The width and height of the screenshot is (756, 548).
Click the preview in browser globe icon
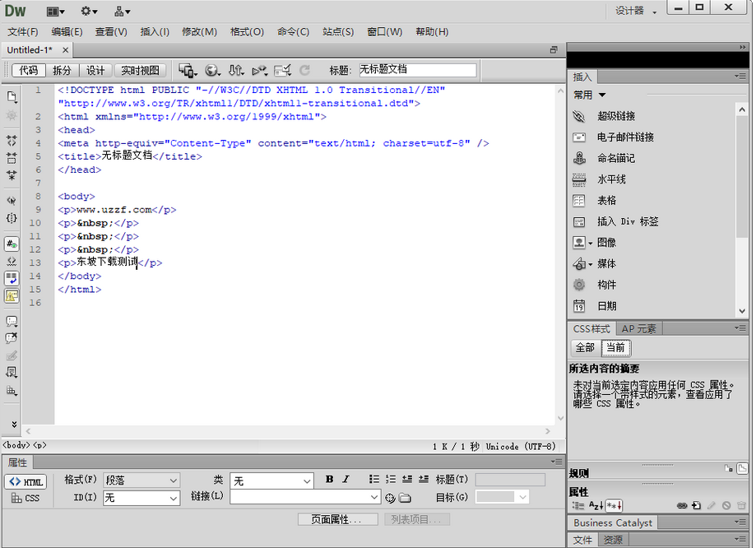click(212, 71)
